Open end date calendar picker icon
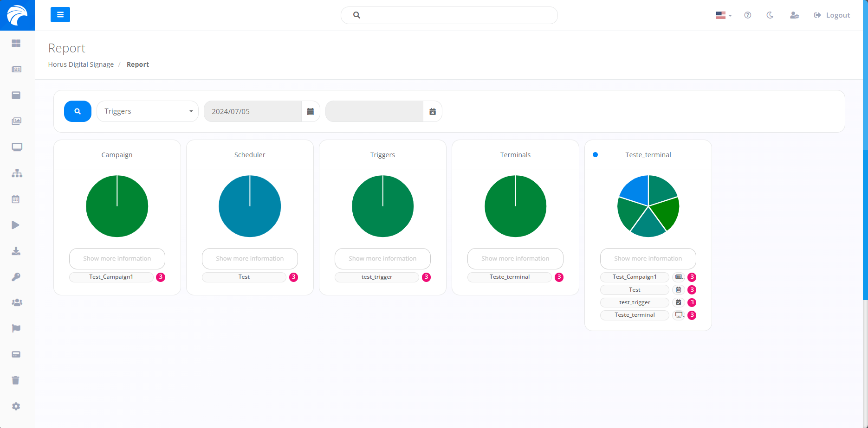Viewport: 868px width, 428px height. tap(433, 111)
